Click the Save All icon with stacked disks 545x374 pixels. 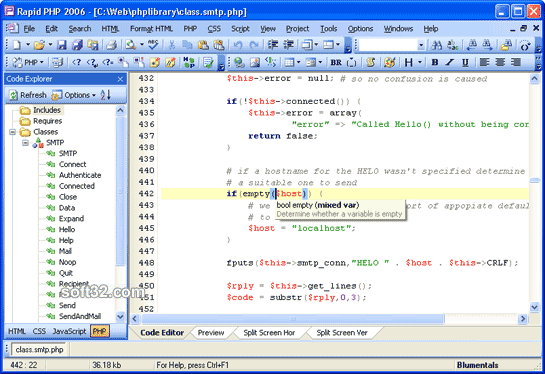(77, 45)
